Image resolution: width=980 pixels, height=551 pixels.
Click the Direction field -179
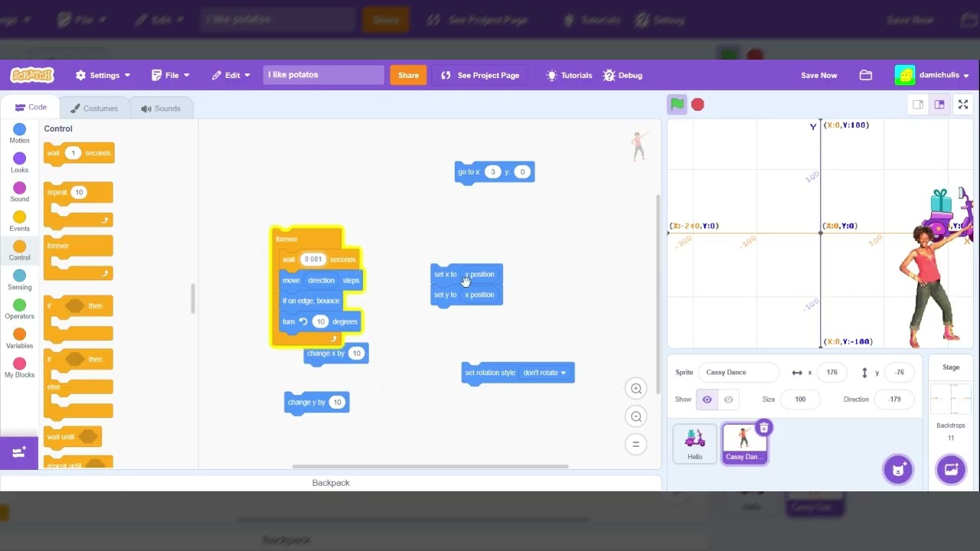pyautogui.click(x=894, y=399)
